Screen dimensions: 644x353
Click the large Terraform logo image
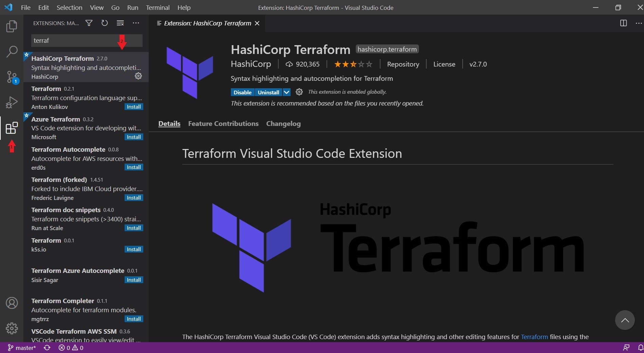pos(398,247)
